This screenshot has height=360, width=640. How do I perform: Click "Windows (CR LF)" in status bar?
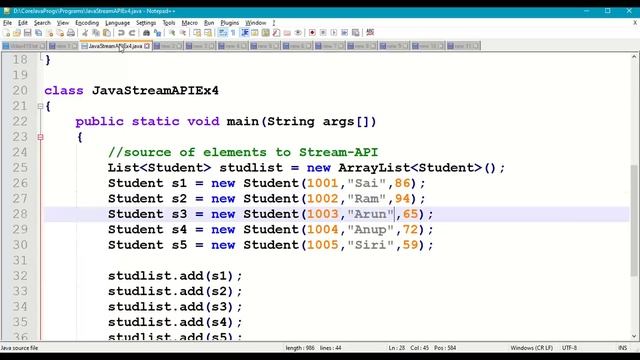pyautogui.click(x=531, y=348)
